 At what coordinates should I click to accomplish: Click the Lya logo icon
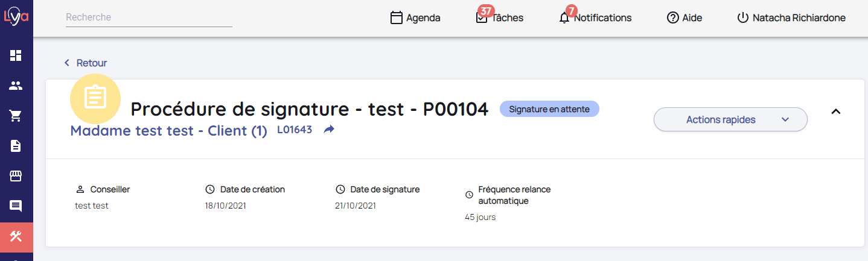pos(16,16)
